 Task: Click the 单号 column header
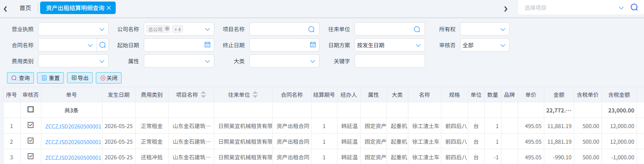click(72, 94)
